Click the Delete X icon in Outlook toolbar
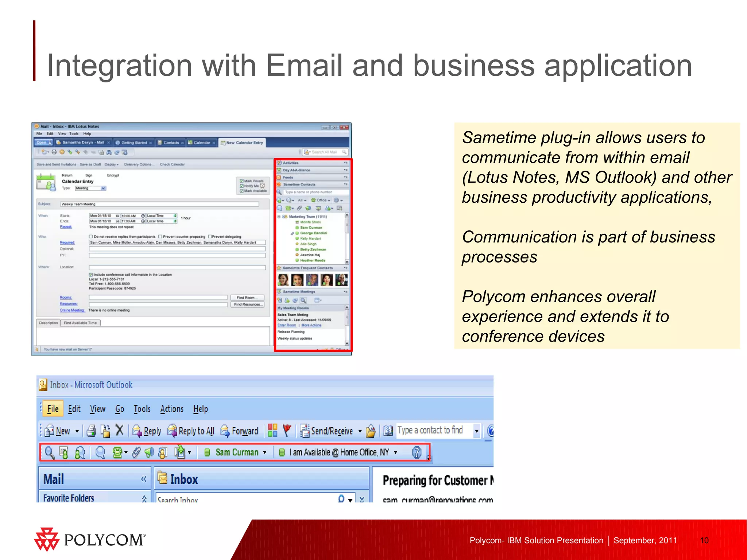Screen dimensions: 747x560 pos(119,431)
